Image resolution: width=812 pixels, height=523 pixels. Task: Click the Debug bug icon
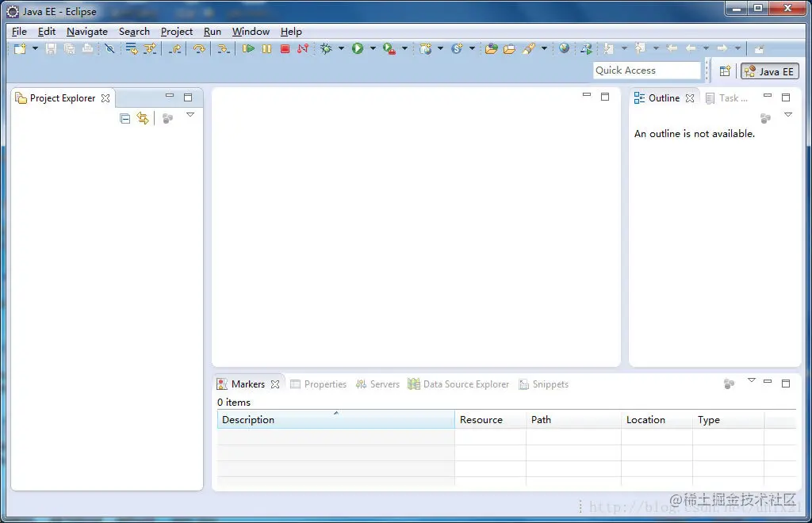(x=326, y=48)
